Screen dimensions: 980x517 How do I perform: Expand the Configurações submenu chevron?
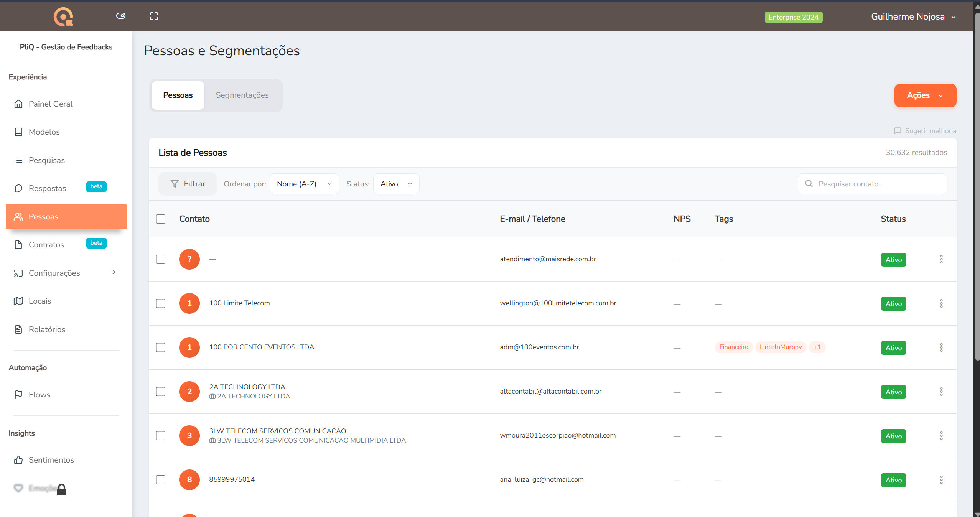(x=114, y=272)
